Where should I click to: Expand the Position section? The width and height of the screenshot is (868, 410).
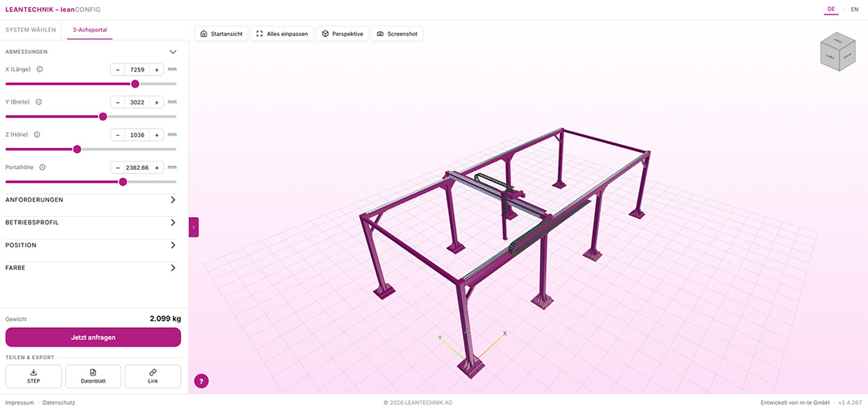(91, 245)
